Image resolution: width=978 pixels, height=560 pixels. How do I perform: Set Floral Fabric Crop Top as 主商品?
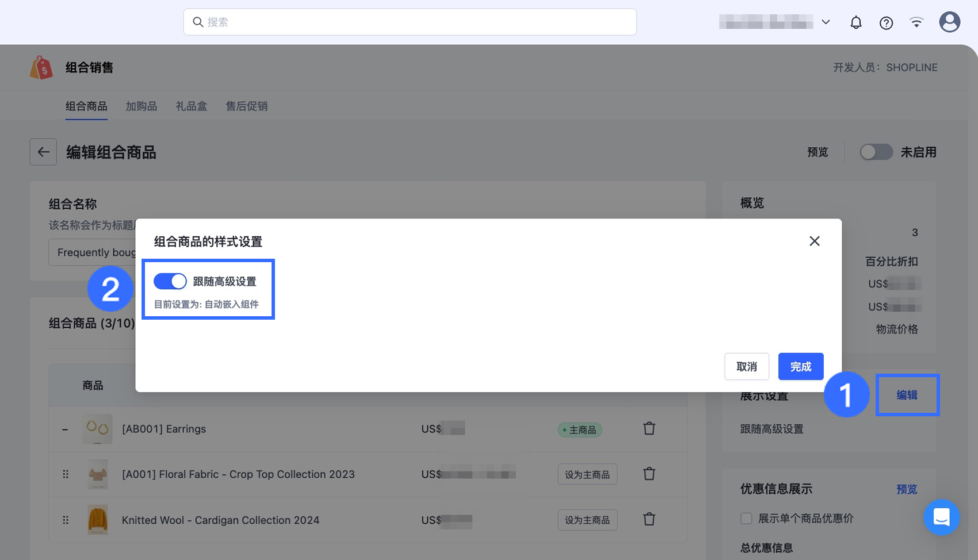(x=587, y=474)
